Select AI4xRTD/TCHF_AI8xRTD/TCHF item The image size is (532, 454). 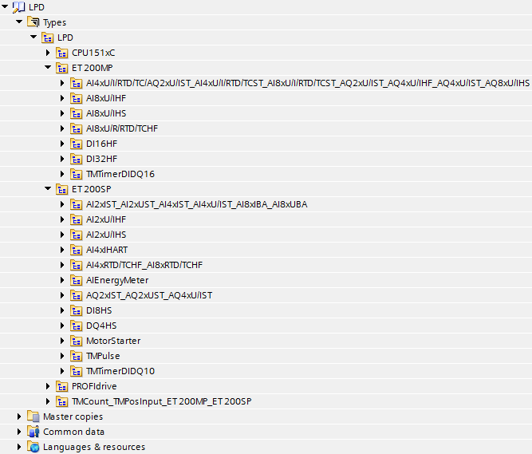[144, 265]
